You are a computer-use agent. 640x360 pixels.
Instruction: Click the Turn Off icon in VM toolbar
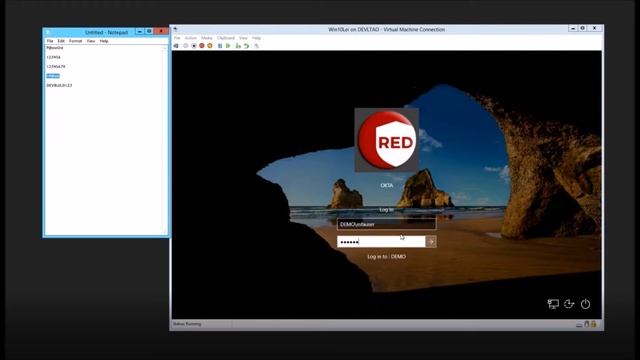tap(194, 46)
